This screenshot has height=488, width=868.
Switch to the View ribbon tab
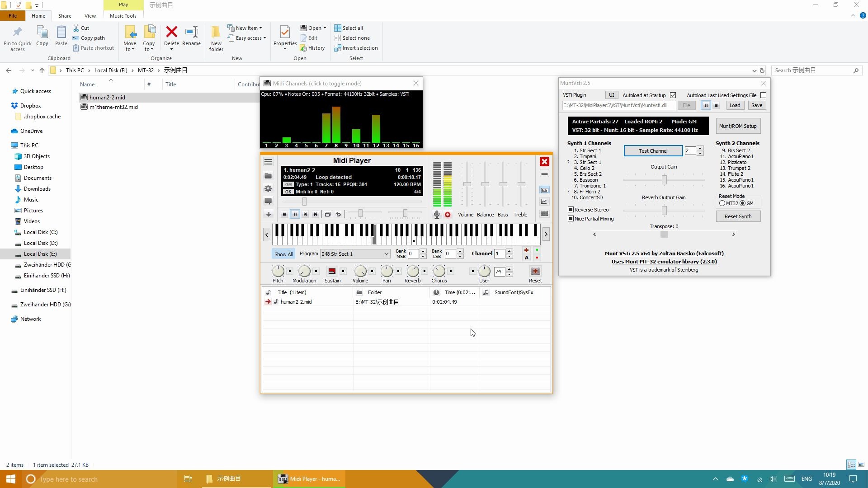90,16
